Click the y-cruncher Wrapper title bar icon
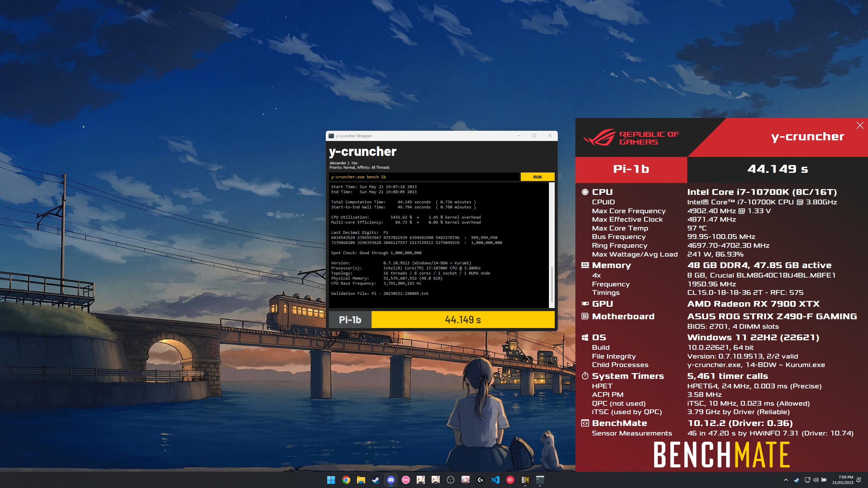 pos(331,136)
